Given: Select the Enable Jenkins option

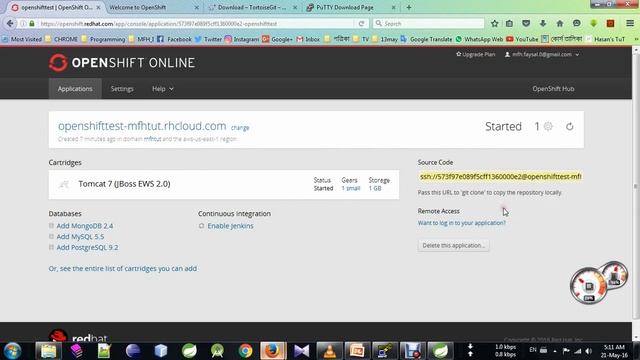Looking at the screenshot, I should pyautogui.click(x=230, y=226).
